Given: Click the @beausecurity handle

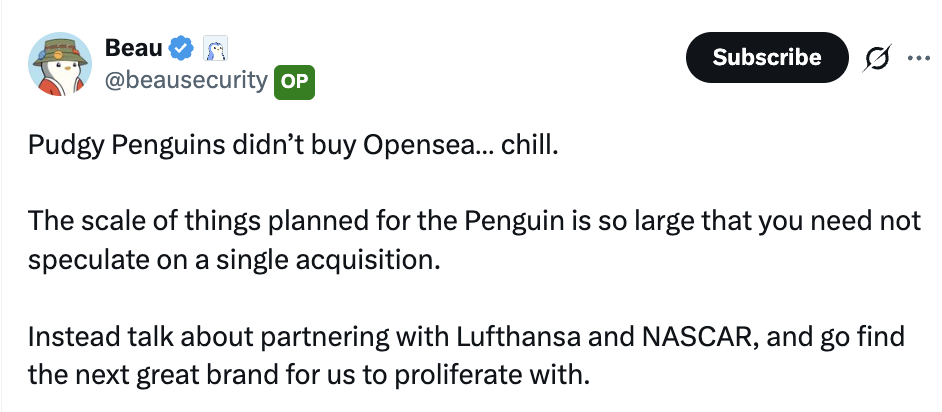Looking at the screenshot, I should click(x=187, y=80).
